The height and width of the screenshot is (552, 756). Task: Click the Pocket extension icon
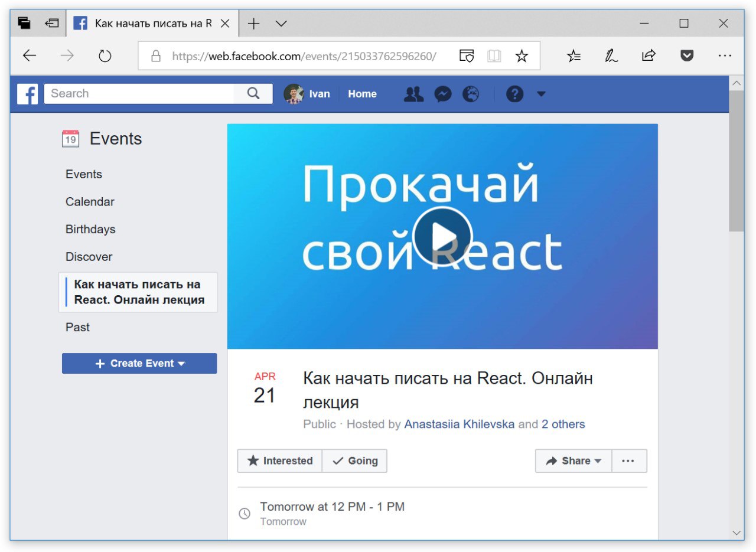[686, 56]
